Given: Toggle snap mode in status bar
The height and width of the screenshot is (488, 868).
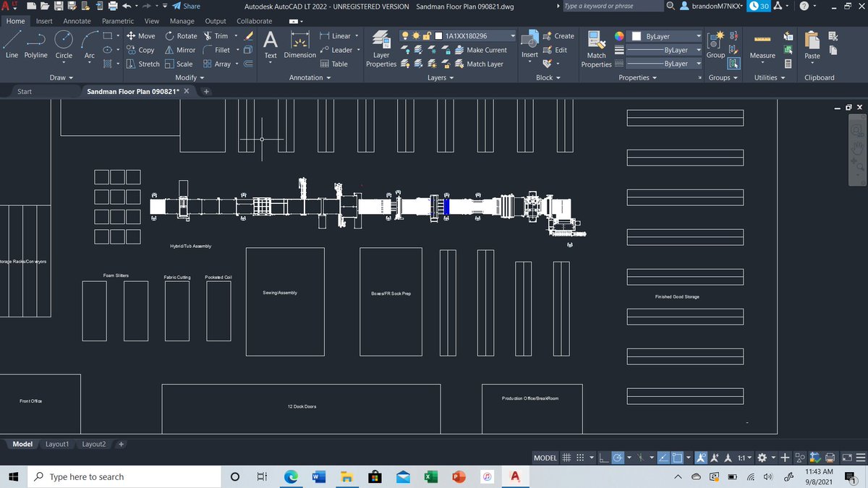Looking at the screenshot, I should (579, 458).
